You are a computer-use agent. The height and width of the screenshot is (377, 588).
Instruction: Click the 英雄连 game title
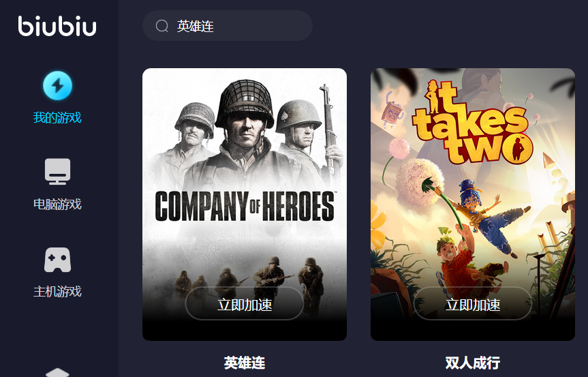tap(245, 363)
